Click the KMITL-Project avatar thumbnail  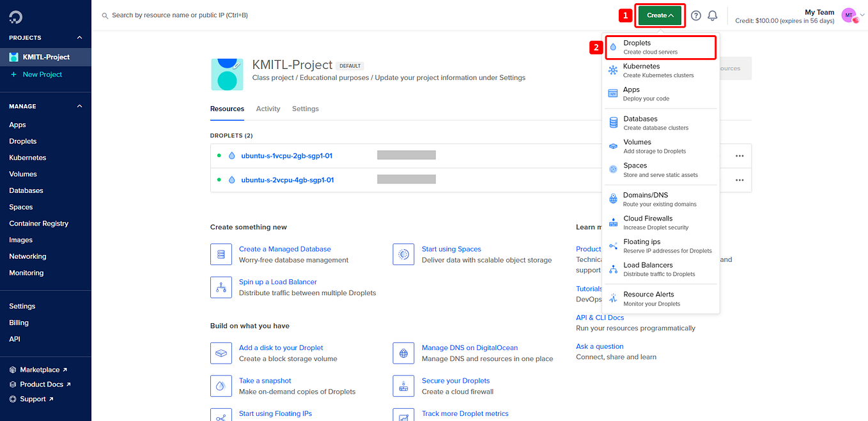tap(227, 74)
